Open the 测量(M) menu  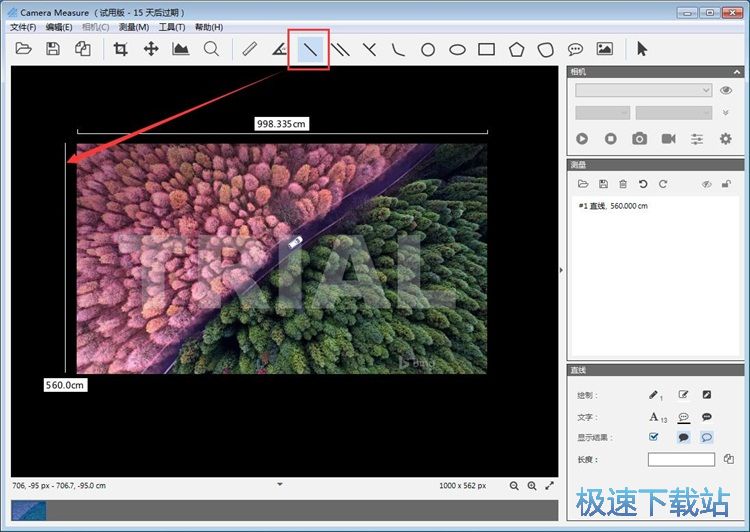pos(134,27)
